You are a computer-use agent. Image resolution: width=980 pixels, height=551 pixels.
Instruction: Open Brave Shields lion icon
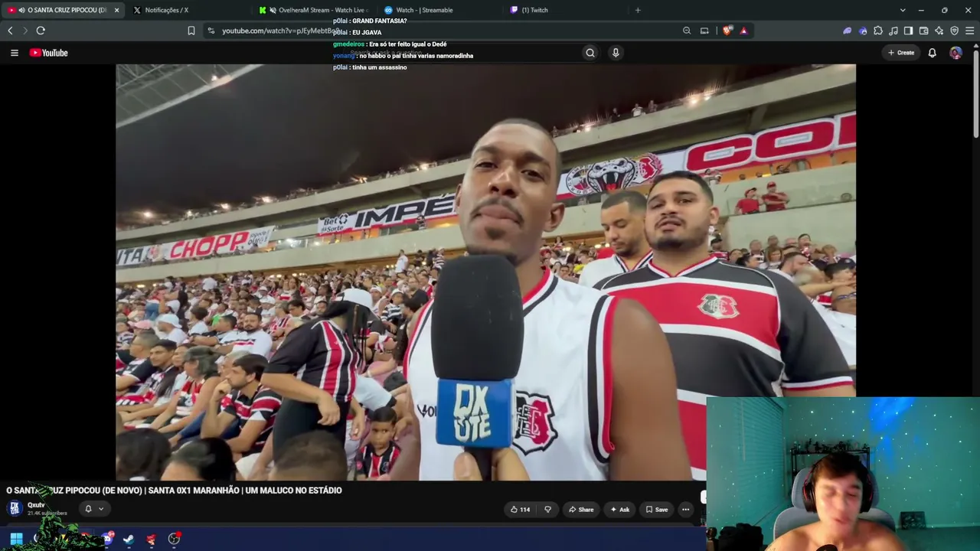727,31
